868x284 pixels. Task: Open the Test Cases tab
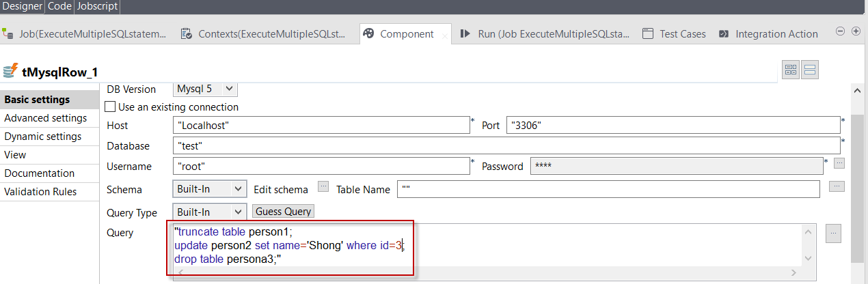(x=674, y=33)
